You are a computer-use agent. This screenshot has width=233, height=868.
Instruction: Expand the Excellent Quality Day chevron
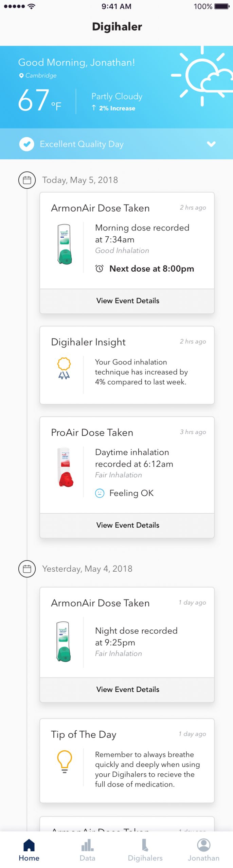pyautogui.click(x=211, y=144)
